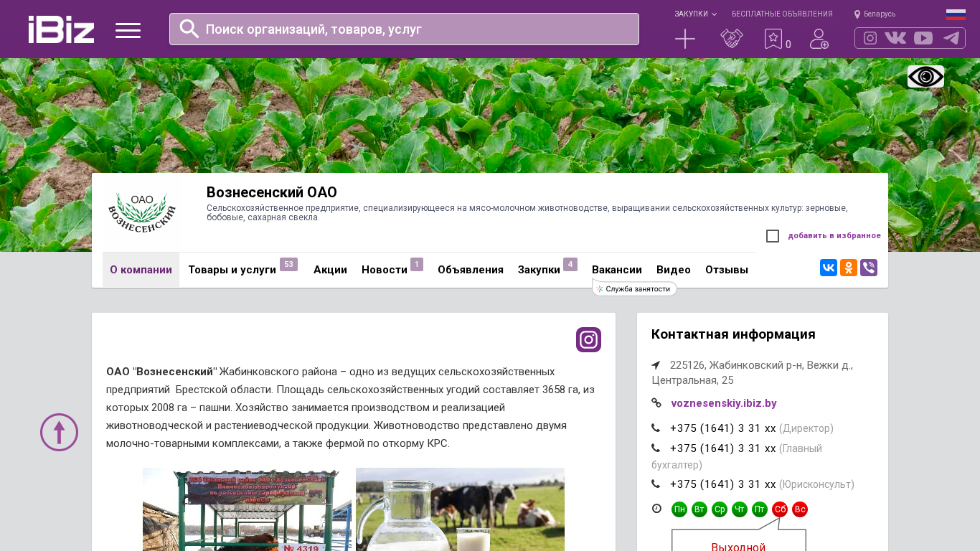
Task: Open iBiz VK page from header
Action: (895, 38)
